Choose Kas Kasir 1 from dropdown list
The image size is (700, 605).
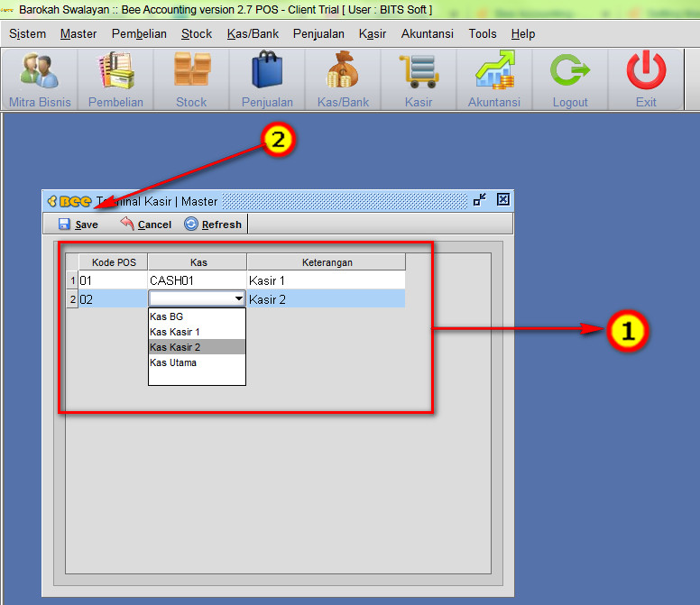pos(197,332)
